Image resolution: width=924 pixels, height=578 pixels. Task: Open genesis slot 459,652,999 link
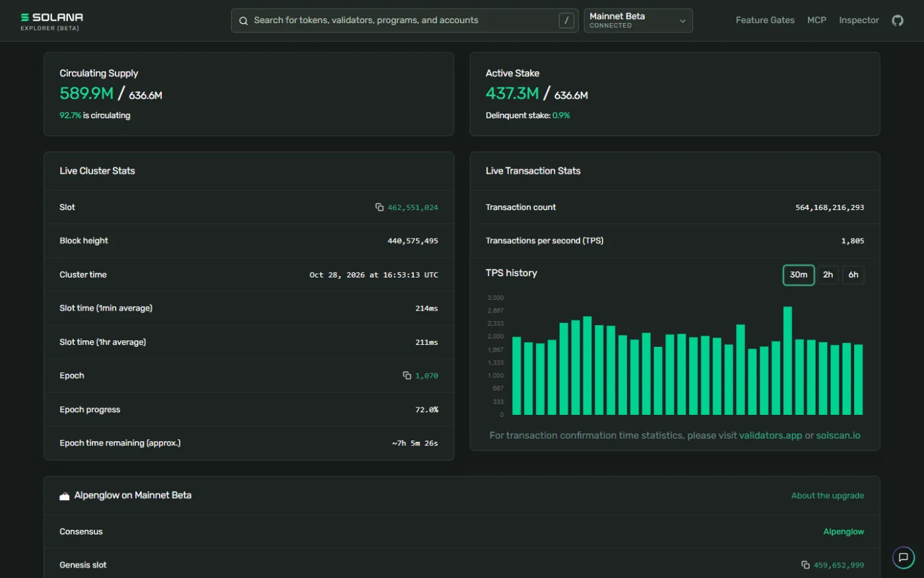[839, 565]
